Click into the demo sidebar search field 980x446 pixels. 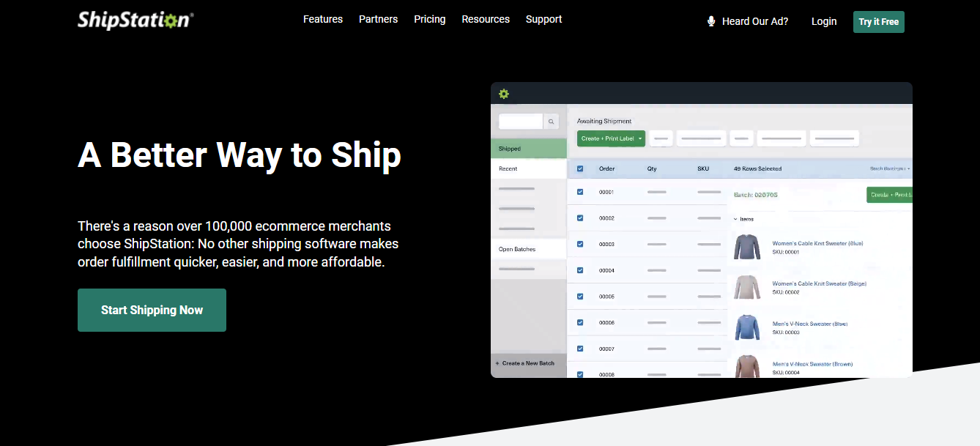click(x=521, y=122)
